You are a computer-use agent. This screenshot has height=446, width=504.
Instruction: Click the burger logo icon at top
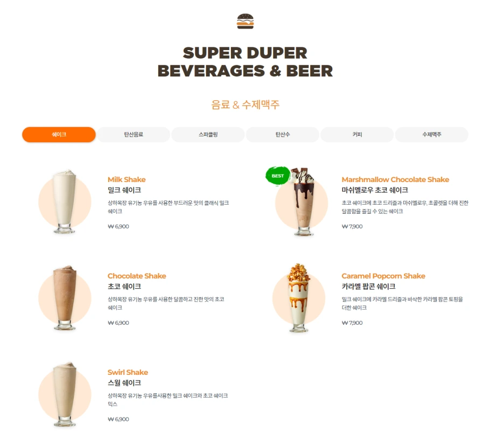pos(245,21)
